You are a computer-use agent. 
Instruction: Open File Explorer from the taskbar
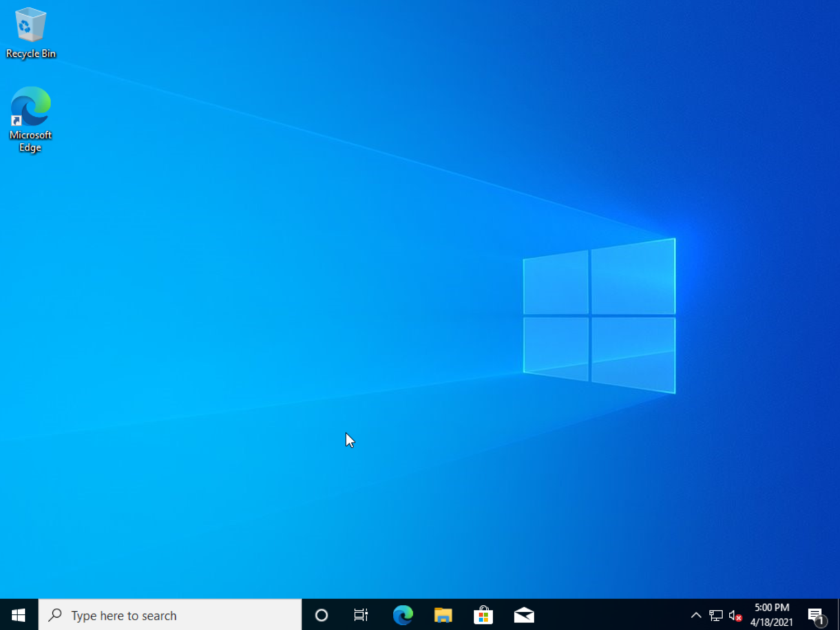click(x=443, y=614)
